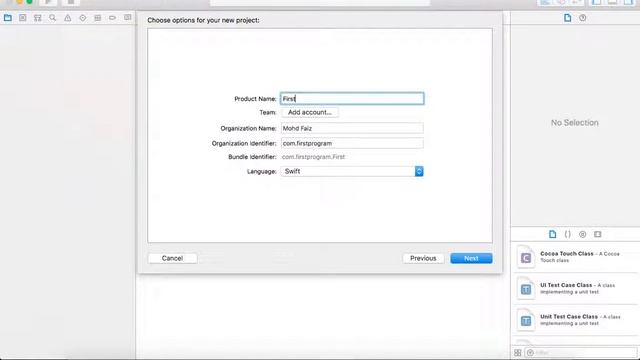The width and height of the screenshot is (640, 360).
Task: Go back with the Previous button
Action: pyautogui.click(x=423, y=258)
